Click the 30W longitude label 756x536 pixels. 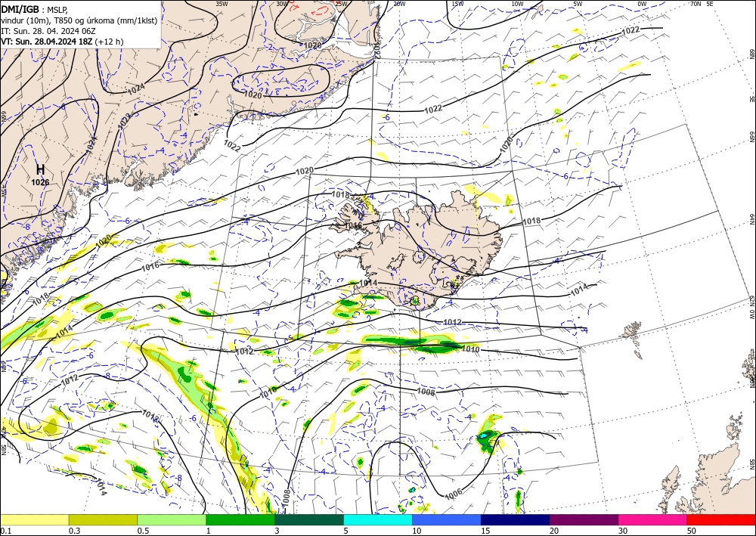pyautogui.click(x=282, y=4)
